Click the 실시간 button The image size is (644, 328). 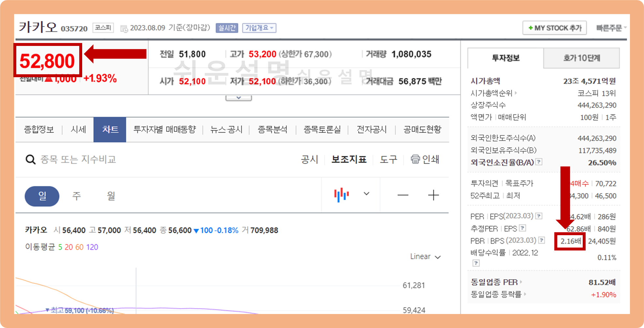pyautogui.click(x=227, y=28)
